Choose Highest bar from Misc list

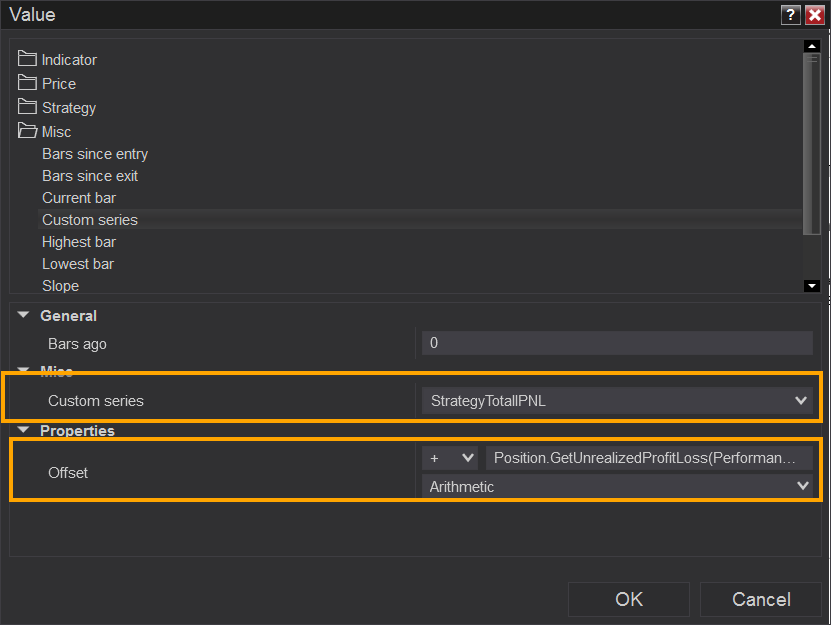coord(79,242)
